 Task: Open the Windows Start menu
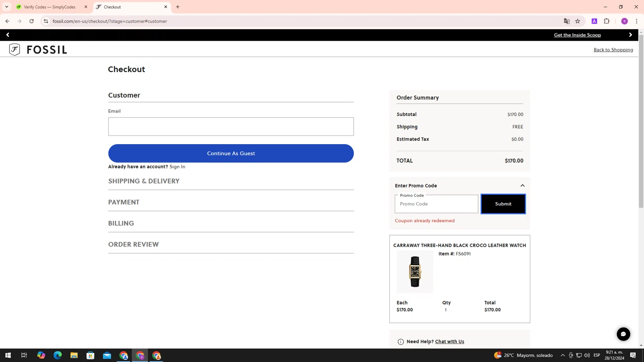click(x=8, y=355)
